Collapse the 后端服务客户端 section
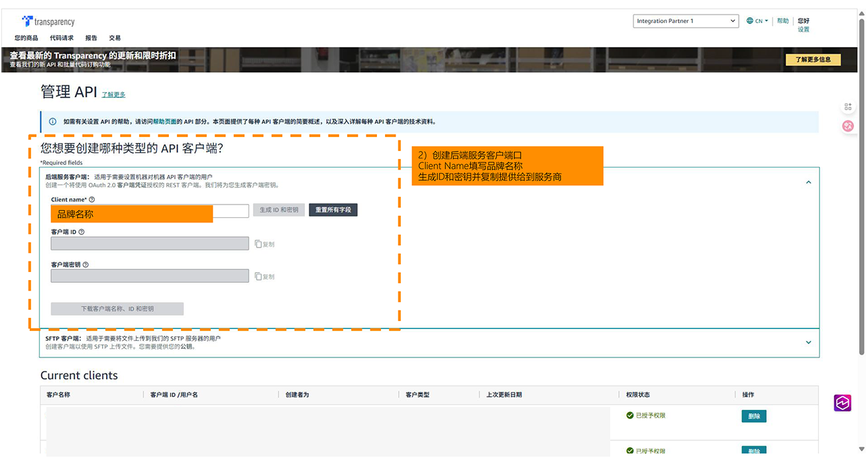868x474 pixels. click(x=808, y=182)
